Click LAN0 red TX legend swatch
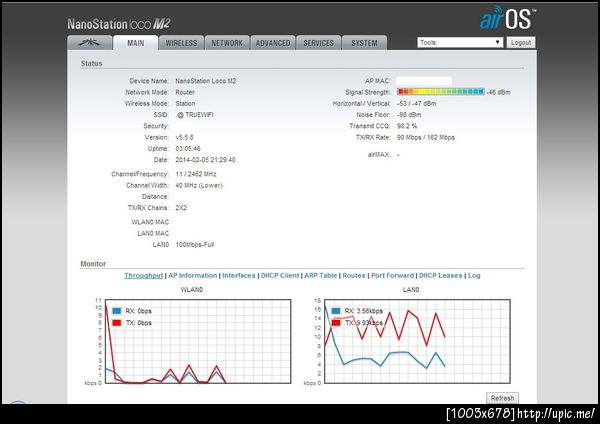This screenshot has height=424, width=600. pos(336,323)
